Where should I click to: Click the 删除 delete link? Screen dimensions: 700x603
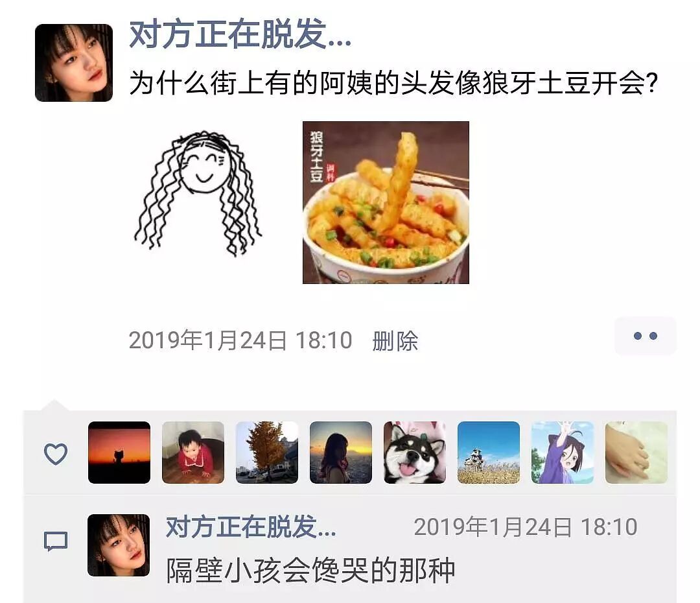click(x=395, y=341)
